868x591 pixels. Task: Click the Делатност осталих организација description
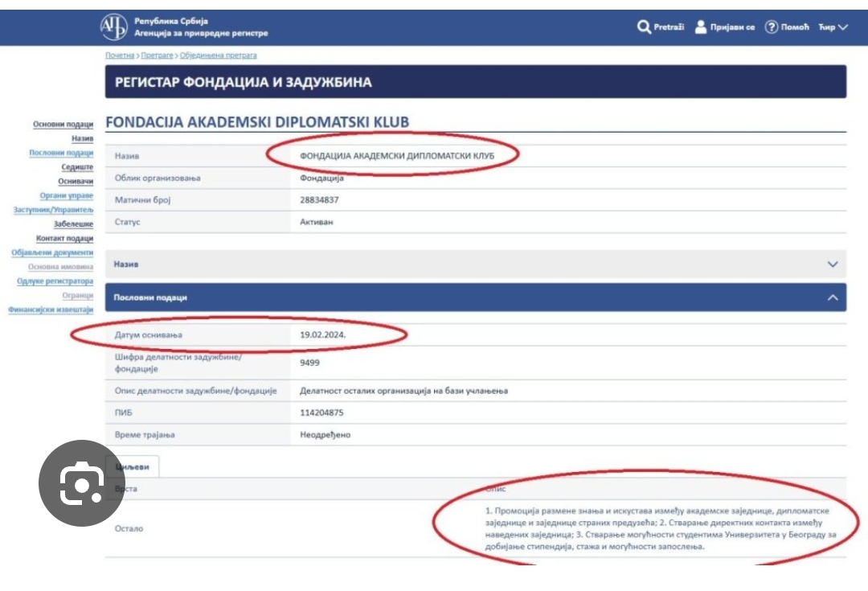pos(404,391)
